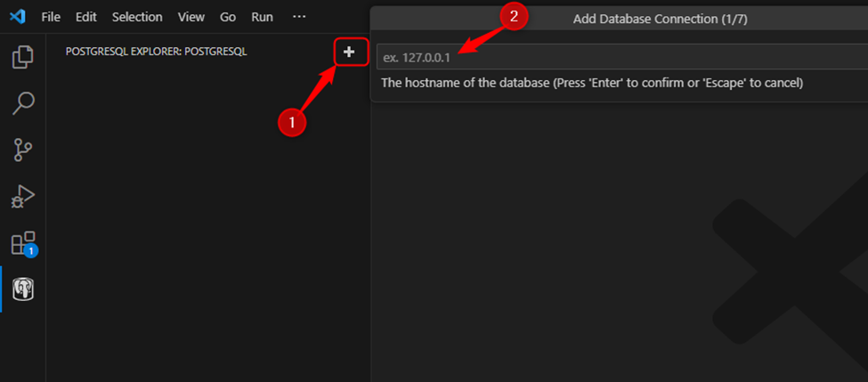Click the PostgreSQL Explorer panel title
The height and width of the screenshot is (382, 868).
(x=156, y=52)
